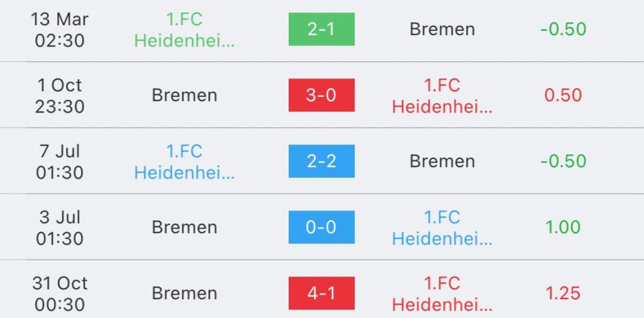Click the -0.50 handicap in 13 Mar row

[563, 30]
